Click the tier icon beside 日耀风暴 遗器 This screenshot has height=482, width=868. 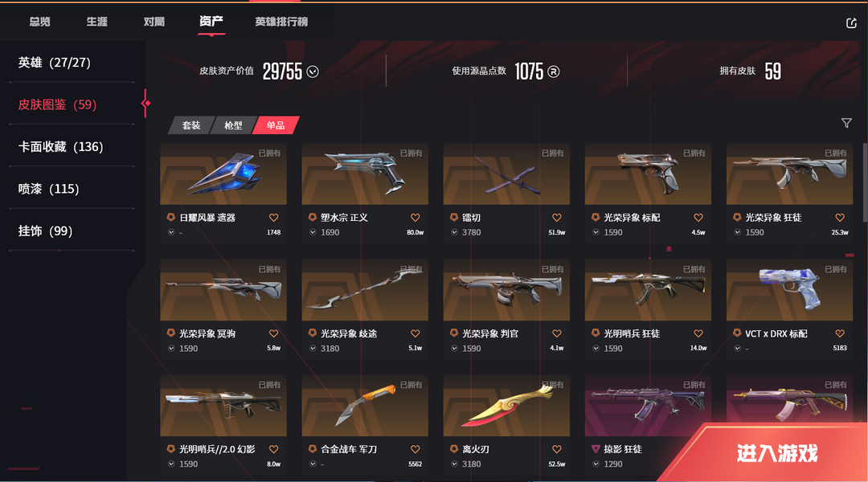tap(171, 218)
